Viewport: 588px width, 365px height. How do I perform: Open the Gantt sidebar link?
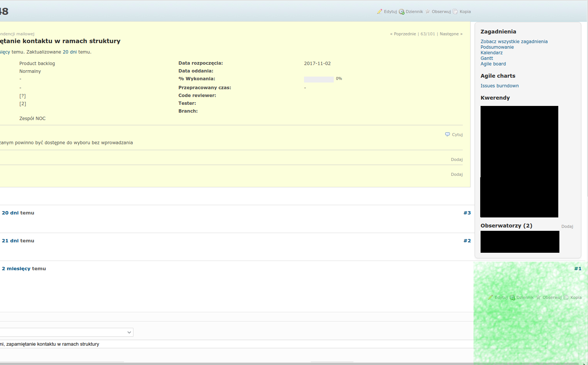[487, 58]
